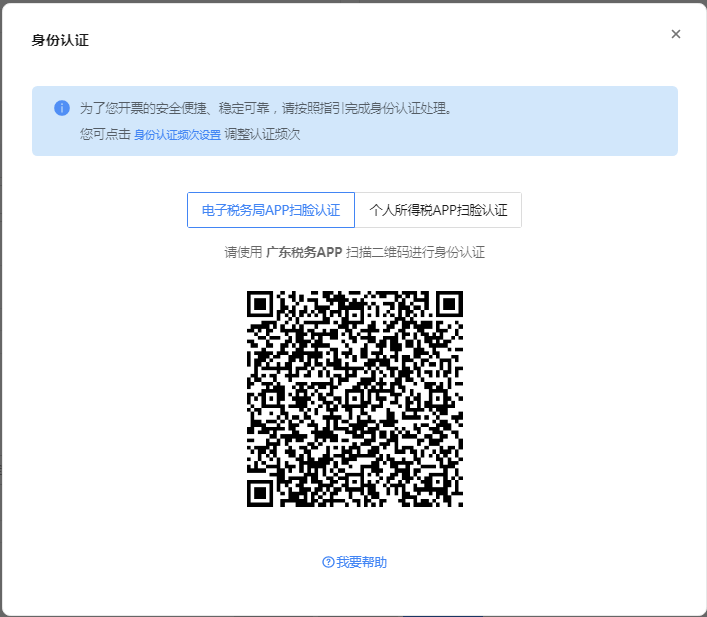
Task: Select the 电子税务局APP扫脸认证 tab
Action: (x=271, y=210)
